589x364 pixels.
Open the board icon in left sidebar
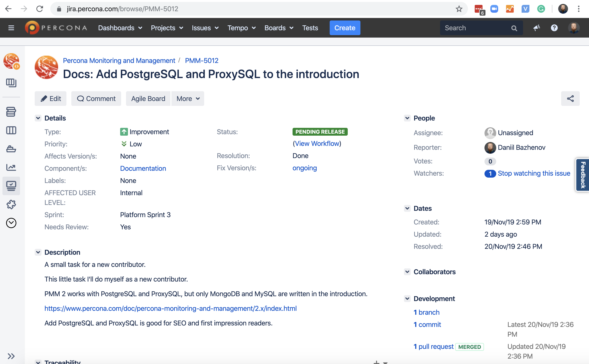pyautogui.click(x=11, y=83)
